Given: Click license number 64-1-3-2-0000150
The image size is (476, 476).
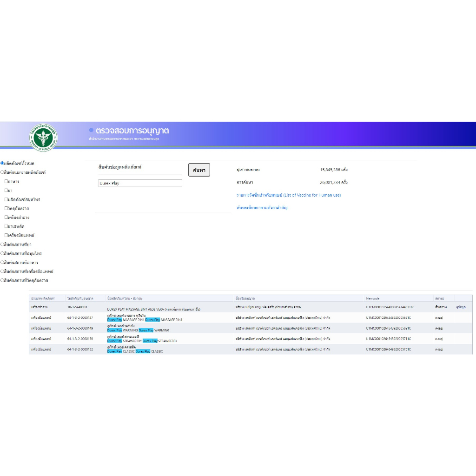Looking at the screenshot, I should click(80, 339).
